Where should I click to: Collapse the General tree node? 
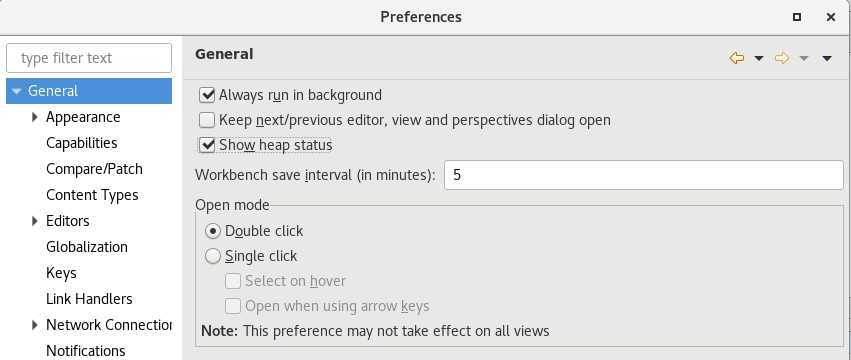pyautogui.click(x=17, y=91)
